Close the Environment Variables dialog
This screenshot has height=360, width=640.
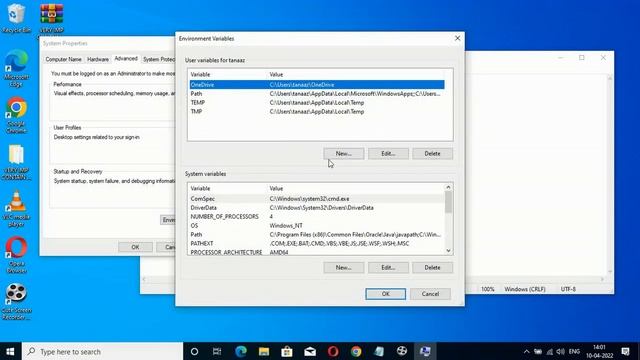(x=457, y=38)
